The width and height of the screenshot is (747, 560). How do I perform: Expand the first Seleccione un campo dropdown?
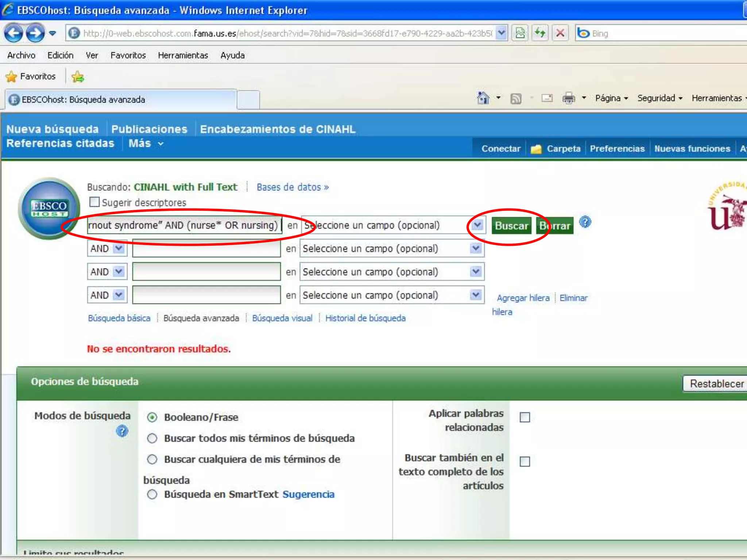(x=477, y=225)
